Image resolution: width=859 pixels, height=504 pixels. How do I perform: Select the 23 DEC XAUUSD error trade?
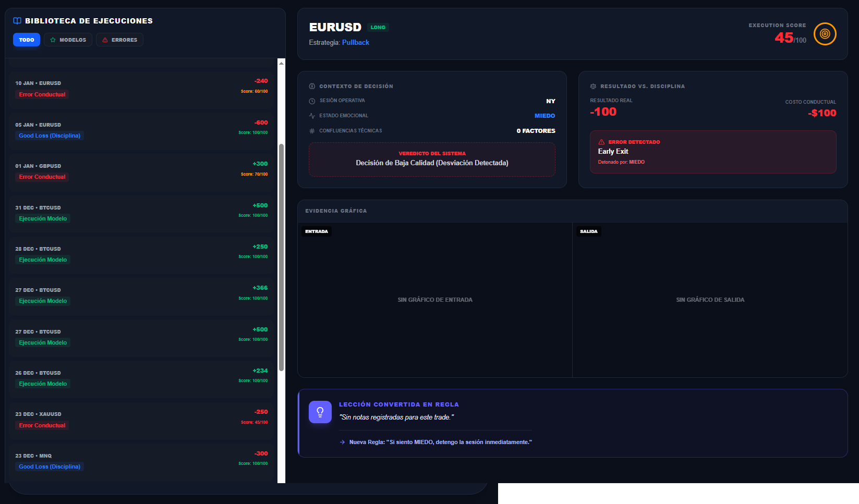[141, 420]
